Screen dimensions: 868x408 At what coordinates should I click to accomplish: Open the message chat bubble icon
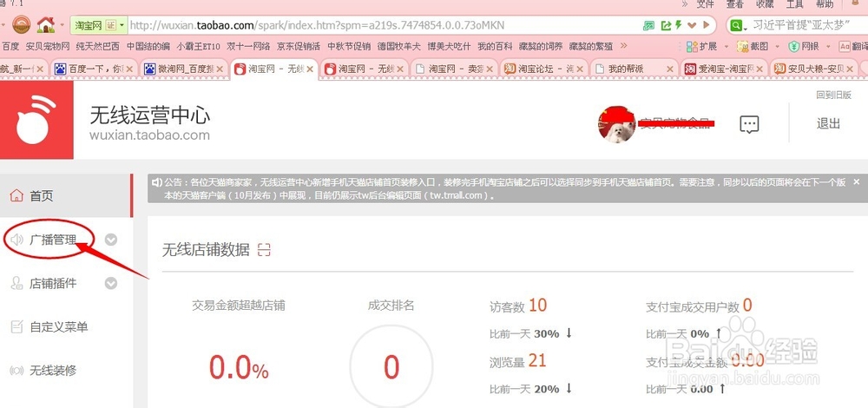tap(749, 124)
